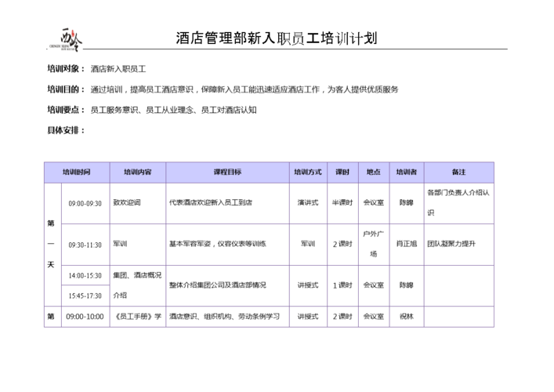This screenshot has width=554, height=392.
Task: Select the time cell 09:30-11:30
Action: [x=85, y=245]
